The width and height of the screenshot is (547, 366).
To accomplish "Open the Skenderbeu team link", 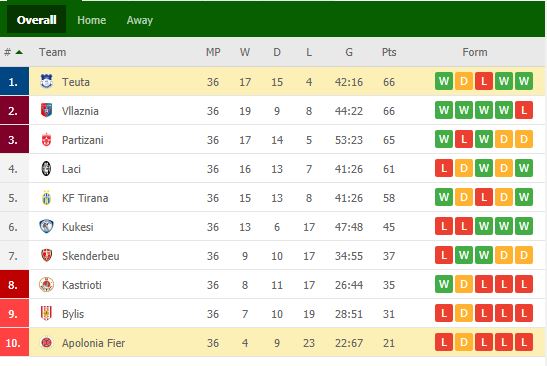I will coord(91,256).
